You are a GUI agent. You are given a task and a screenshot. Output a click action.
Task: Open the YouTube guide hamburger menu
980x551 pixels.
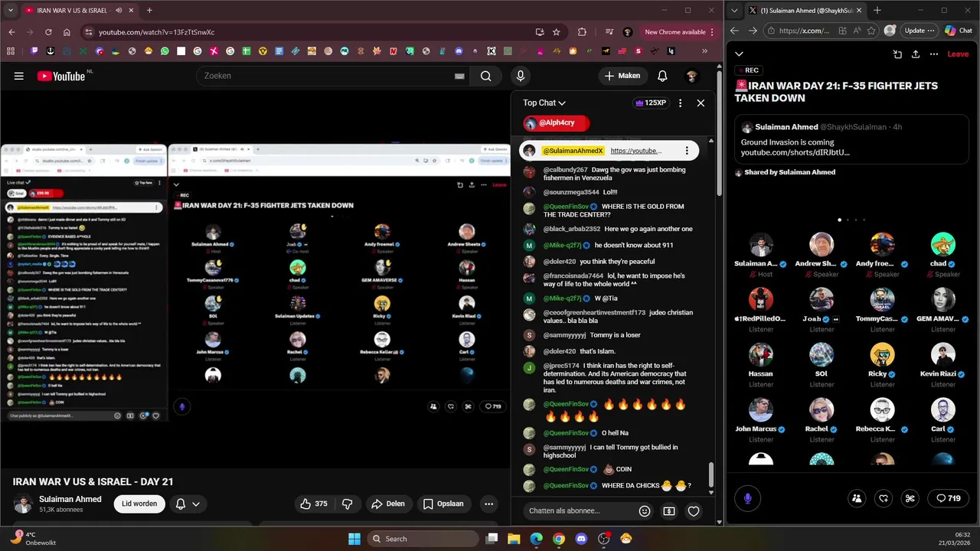click(x=19, y=76)
